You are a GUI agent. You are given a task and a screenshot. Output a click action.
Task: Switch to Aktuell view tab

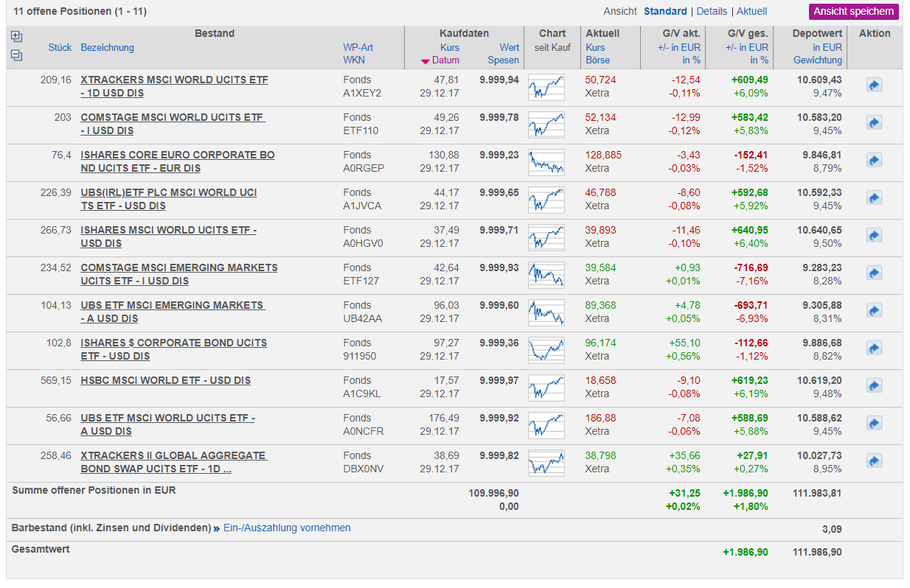coord(751,11)
